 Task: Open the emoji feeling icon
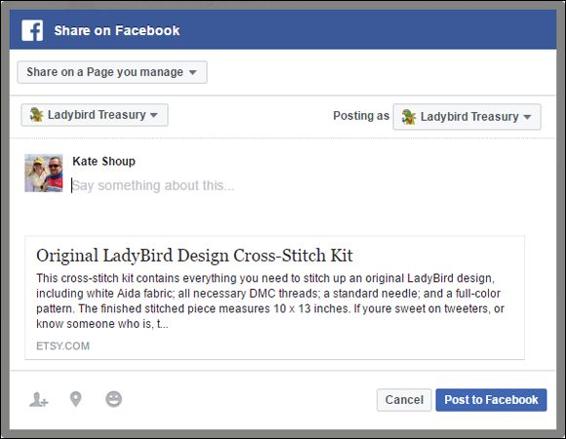114,399
